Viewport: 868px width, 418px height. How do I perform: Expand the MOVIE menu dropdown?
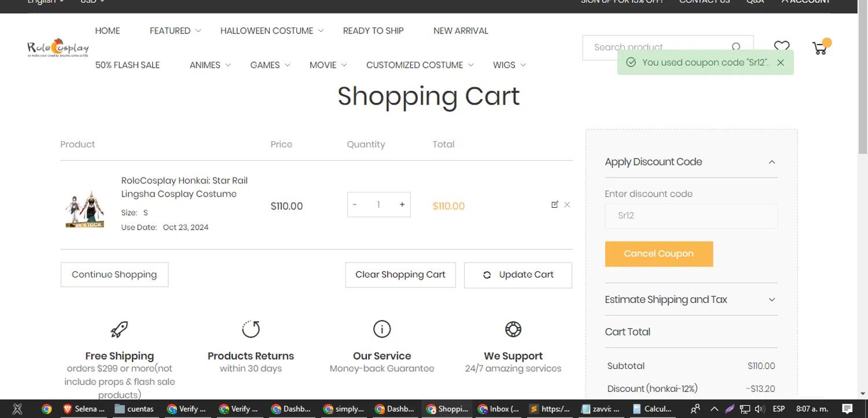click(x=344, y=65)
